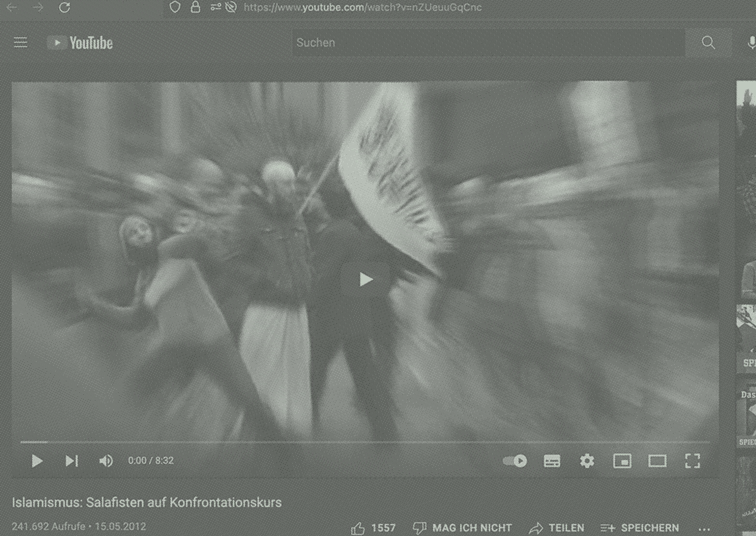The image size is (756, 536).
Task: Toggle subtitles captions button
Action: click(552, 461)
